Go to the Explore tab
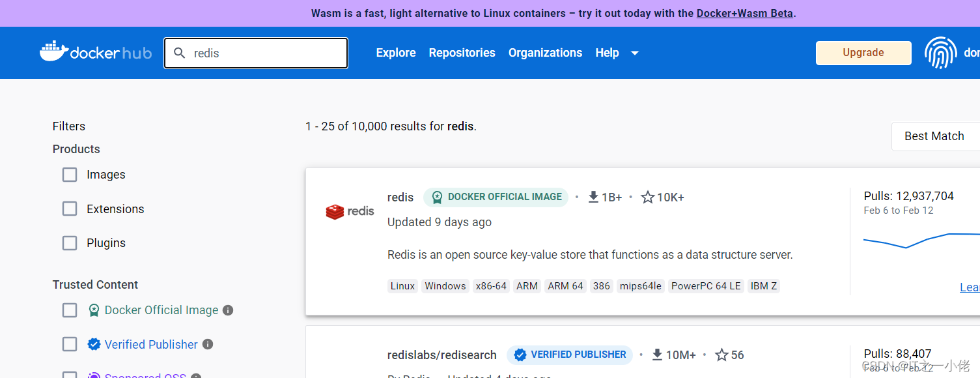 coord(396,53)
